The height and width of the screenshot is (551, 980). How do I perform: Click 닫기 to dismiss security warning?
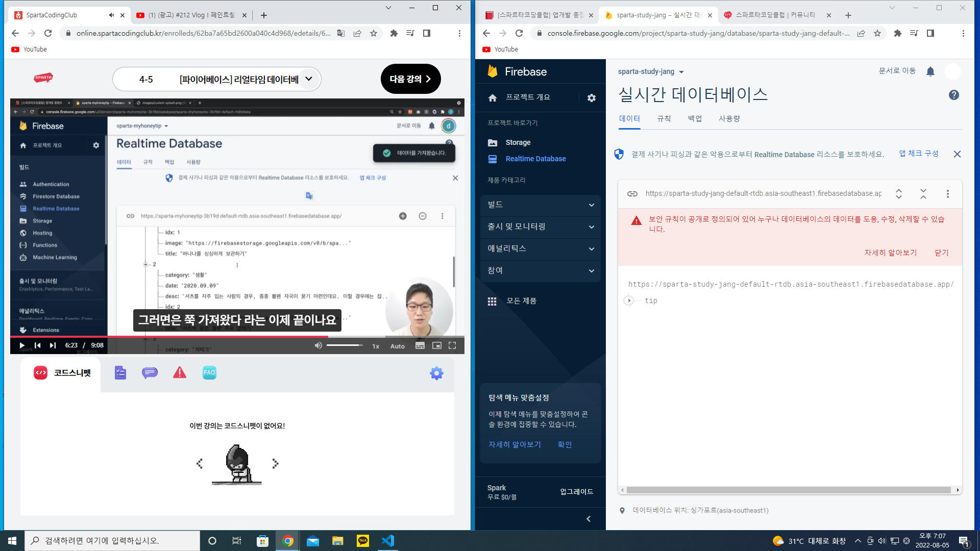pos(942,253)
